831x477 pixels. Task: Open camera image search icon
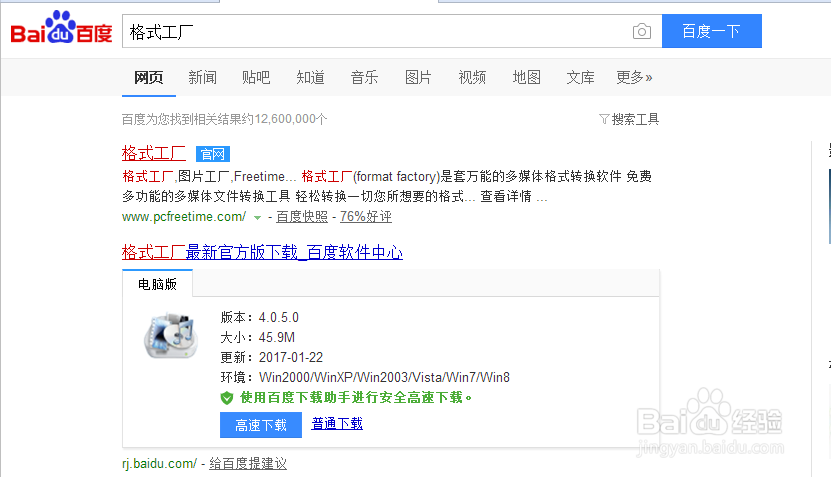point(642,31)
